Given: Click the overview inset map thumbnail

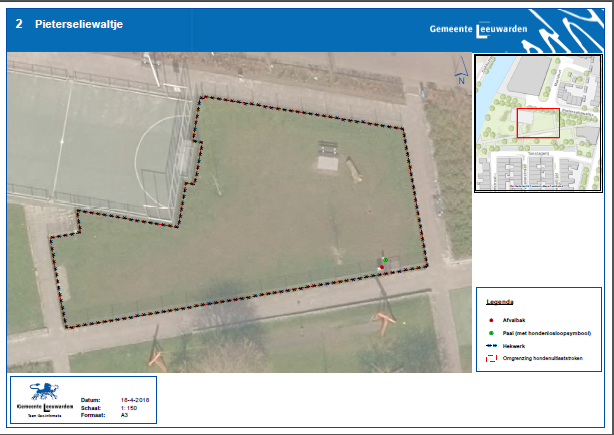Looking at the screenshot, I should point(538,123).
